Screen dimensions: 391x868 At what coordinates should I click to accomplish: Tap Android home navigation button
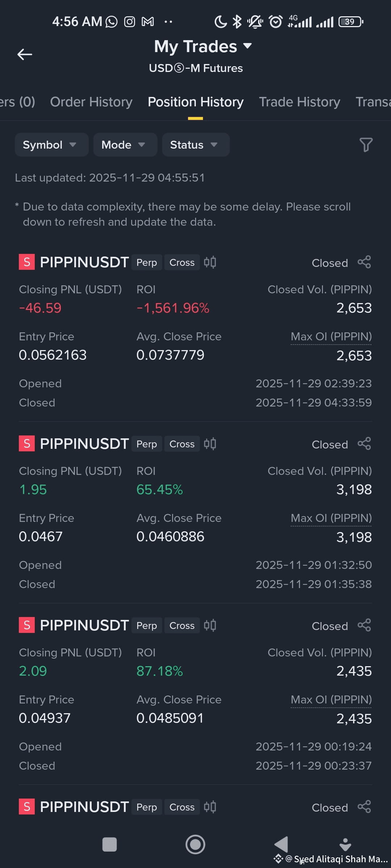click(195, 844)
